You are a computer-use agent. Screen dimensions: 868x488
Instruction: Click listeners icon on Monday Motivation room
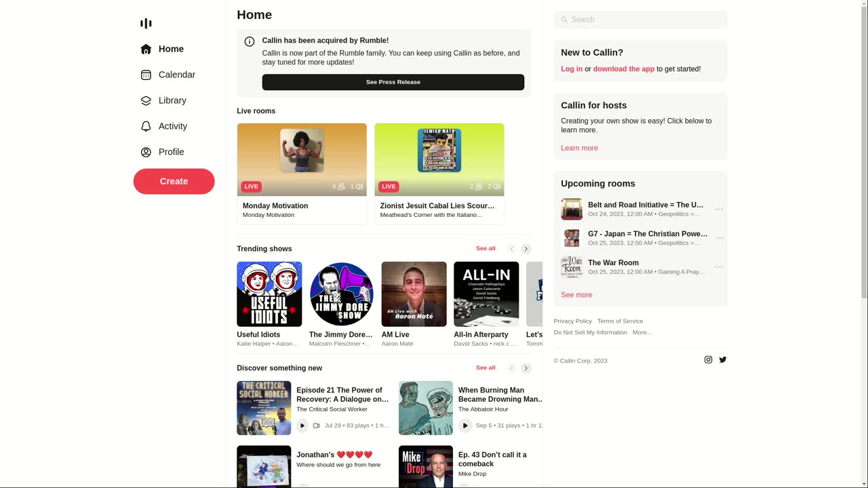pos(341,186)
